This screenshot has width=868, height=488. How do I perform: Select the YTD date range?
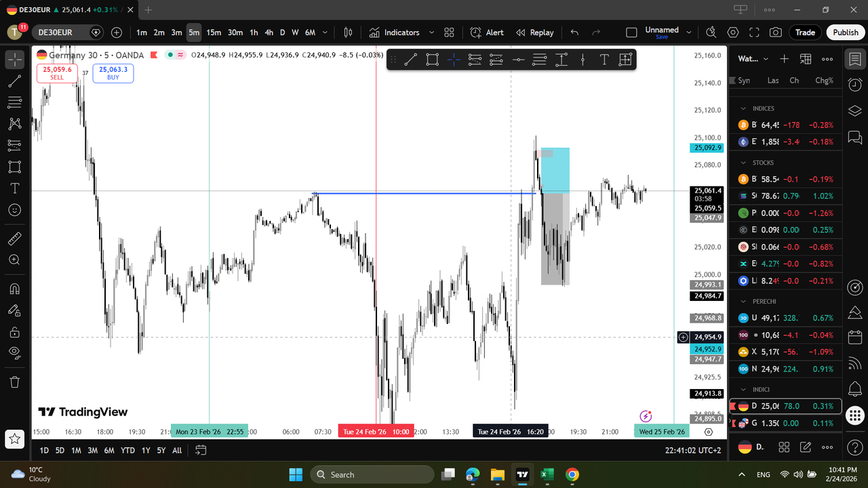pos(127,450)
